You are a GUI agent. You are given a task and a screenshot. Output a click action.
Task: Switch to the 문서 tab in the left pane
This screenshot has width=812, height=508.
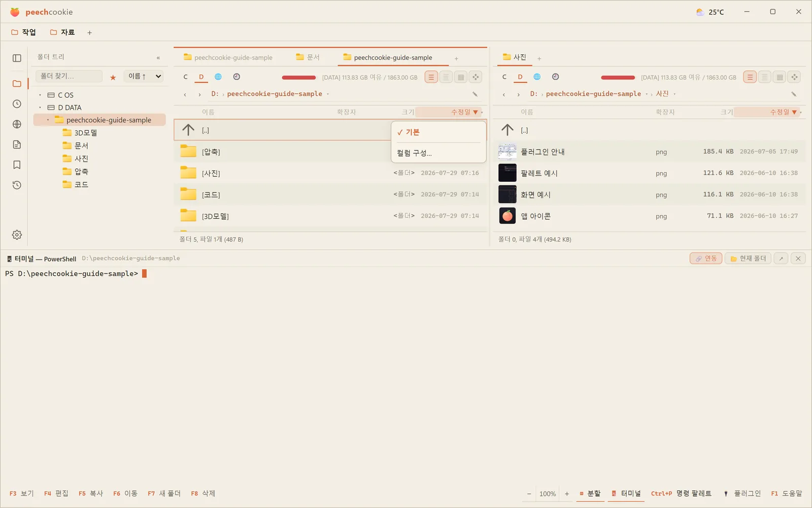coord(308,57)
